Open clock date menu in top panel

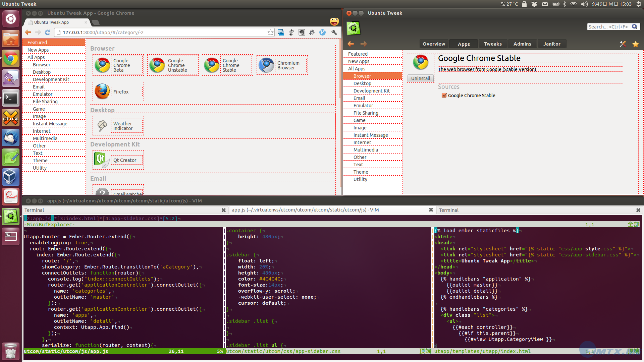[611, 4]
